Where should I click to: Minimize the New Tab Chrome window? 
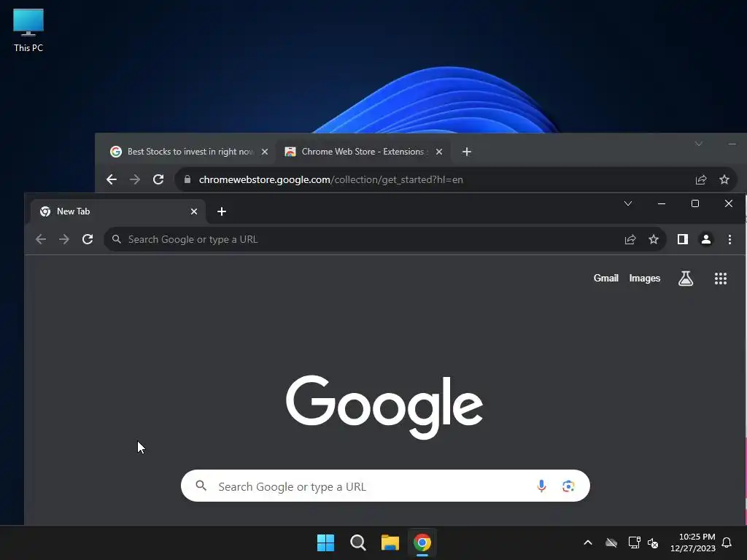pos(661,204)
